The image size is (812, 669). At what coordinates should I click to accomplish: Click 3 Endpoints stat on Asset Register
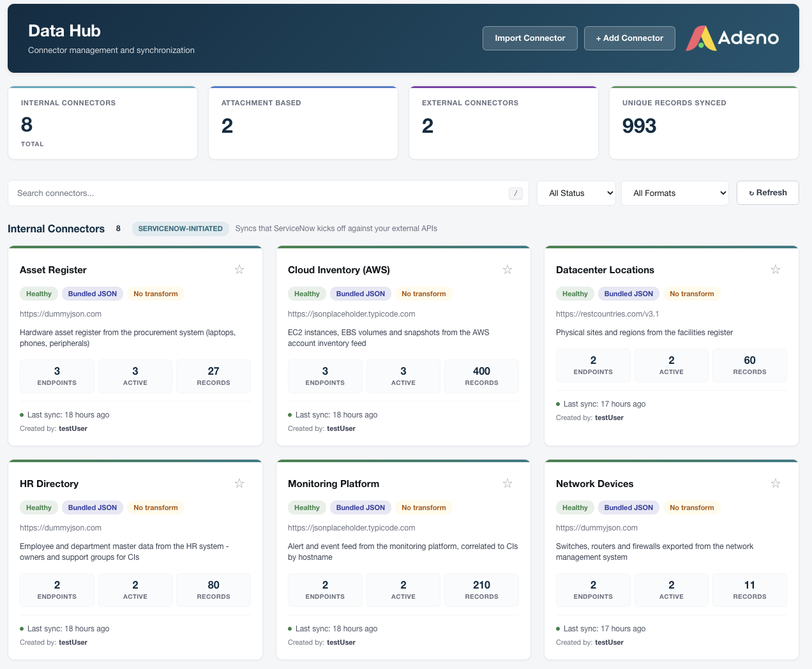click(57, 376)
